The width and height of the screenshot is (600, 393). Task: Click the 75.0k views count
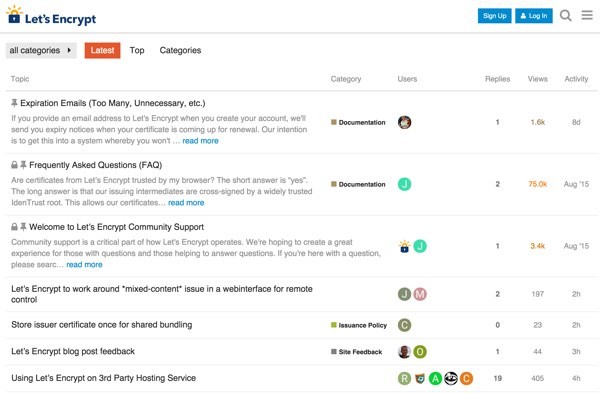[x=538, y=184]
